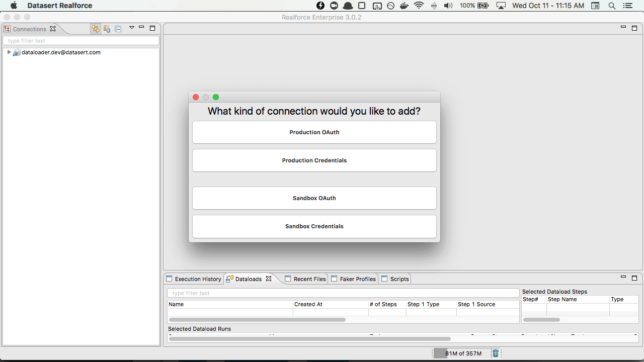Sort Dataloads by the Name column
Image resolution: width=644 pixels, height=362 pixels.
tap(230, 304)
